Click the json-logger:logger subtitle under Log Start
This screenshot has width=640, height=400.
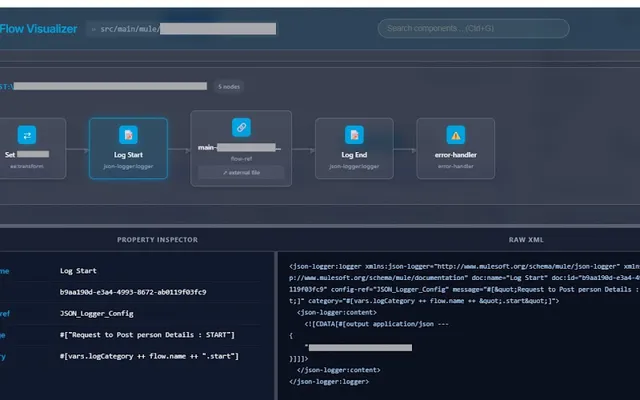point(128,167)
